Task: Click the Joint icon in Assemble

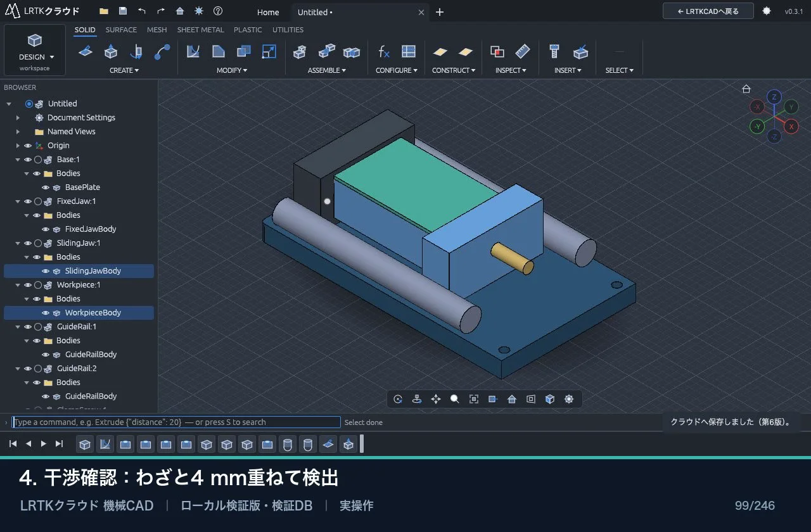Action: (x=326, y=52)
